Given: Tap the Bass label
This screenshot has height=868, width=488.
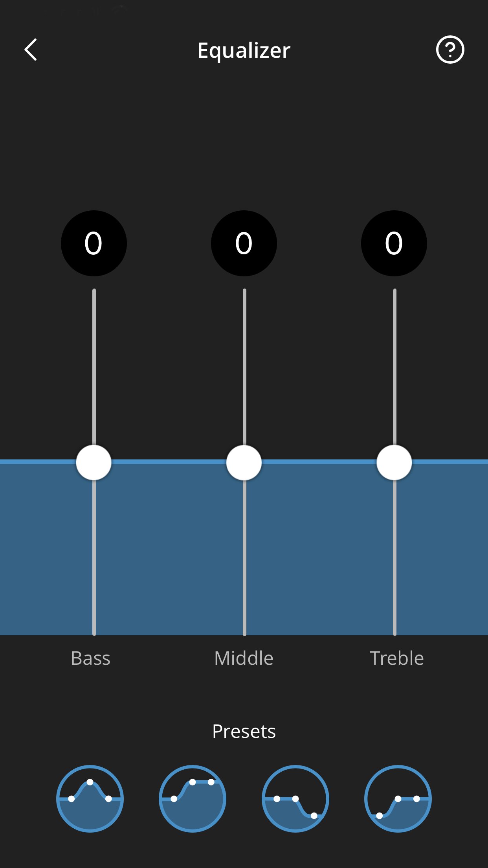Looking at the screenshot, I should [91, 658].
